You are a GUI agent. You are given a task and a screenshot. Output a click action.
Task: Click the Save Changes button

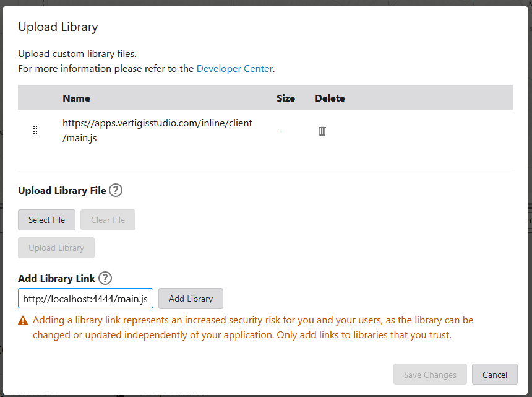[x=430, y=375]
